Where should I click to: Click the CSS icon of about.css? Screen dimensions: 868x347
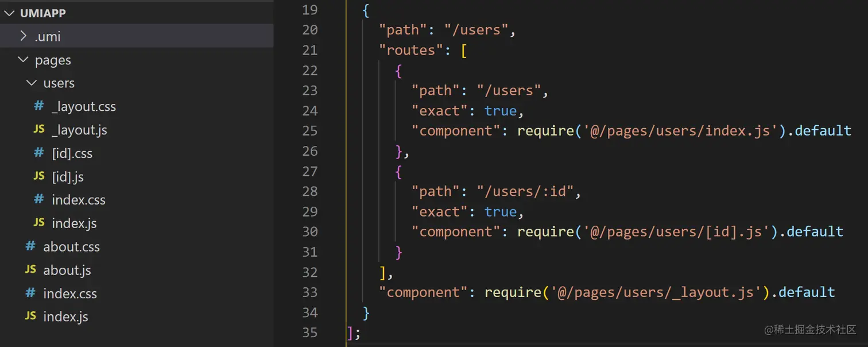coord(30,246)
